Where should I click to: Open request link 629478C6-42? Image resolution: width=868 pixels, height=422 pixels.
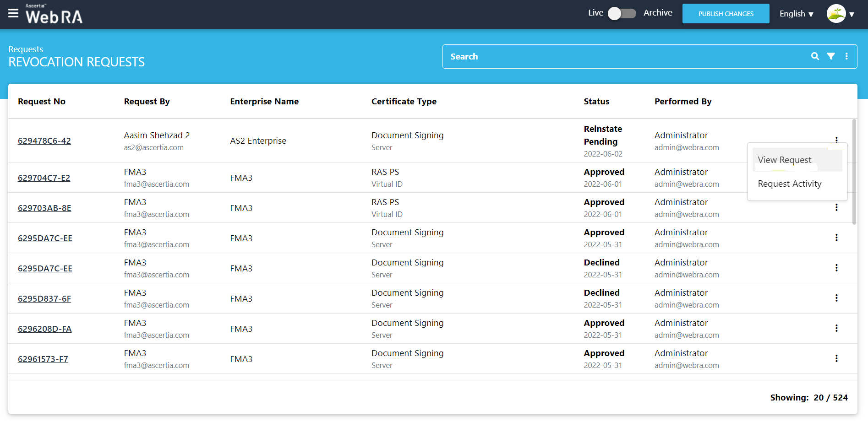pos(44,141)
